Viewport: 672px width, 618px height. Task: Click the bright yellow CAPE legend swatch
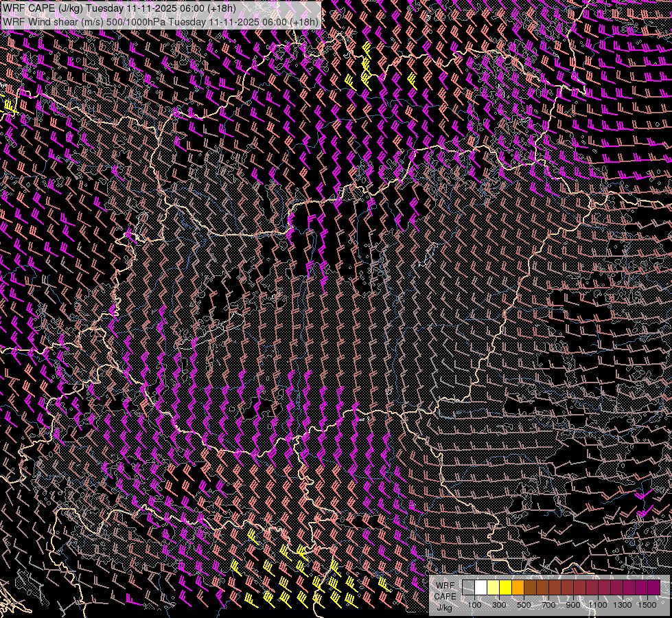point(505,588)
